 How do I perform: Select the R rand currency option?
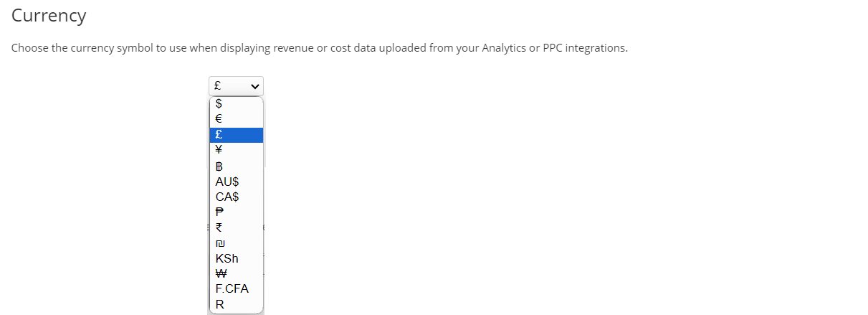coord(235,304)
